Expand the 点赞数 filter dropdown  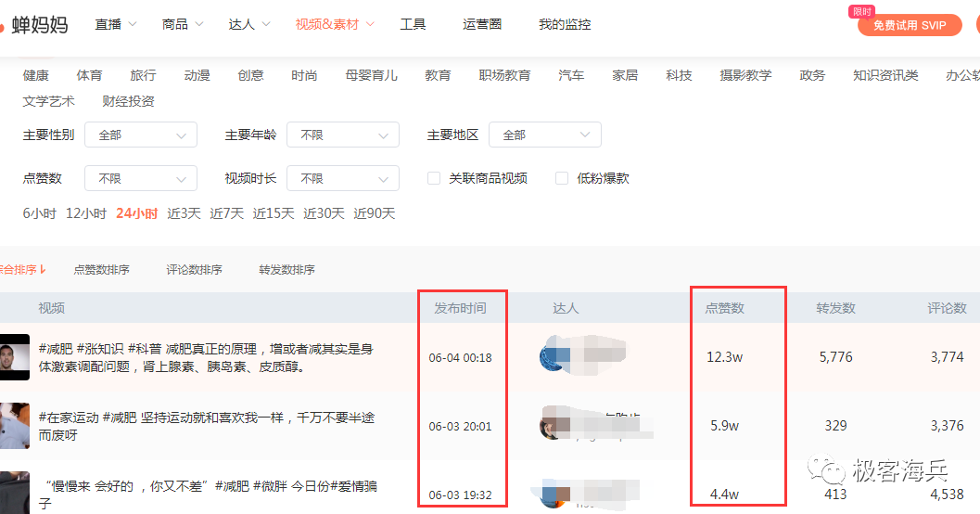[141, 178]
